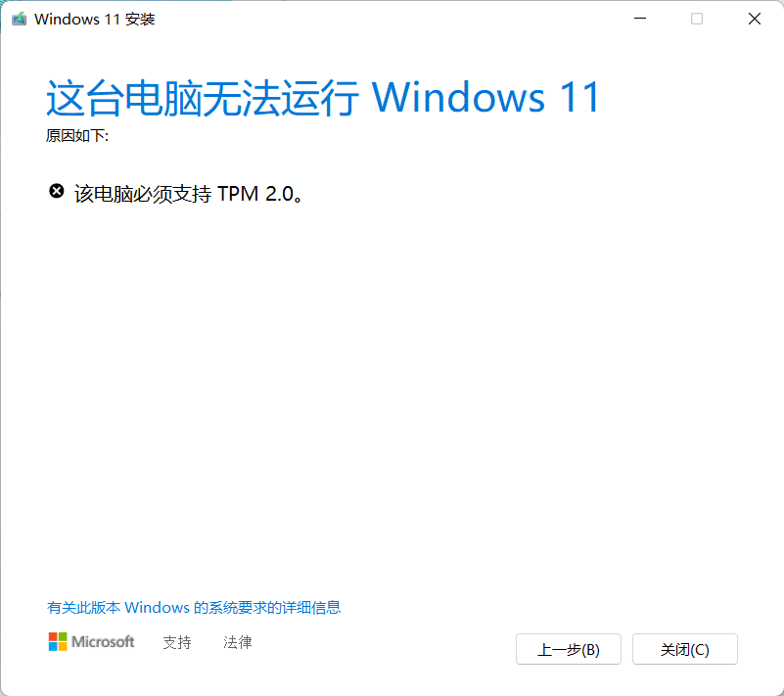Click the 该电脑必须支持 TPM 2.0 message text
Screen dimensions: 784x696
point(189,194)
